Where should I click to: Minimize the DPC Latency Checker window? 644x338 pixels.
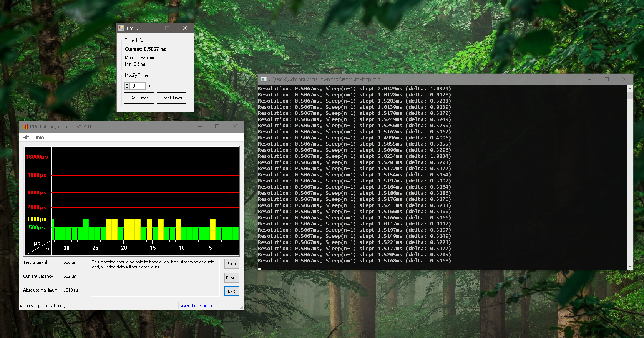[x=200, y=126]
